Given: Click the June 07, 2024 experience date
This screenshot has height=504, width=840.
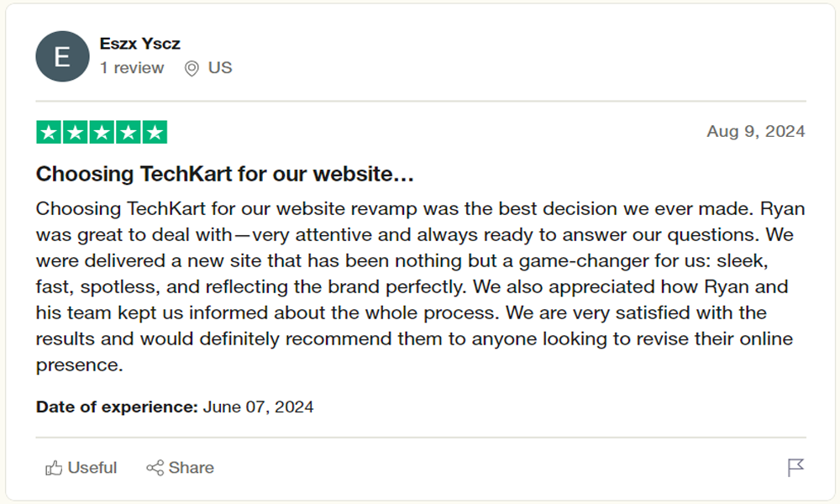Looking at the screenshot, I should 258,407.
